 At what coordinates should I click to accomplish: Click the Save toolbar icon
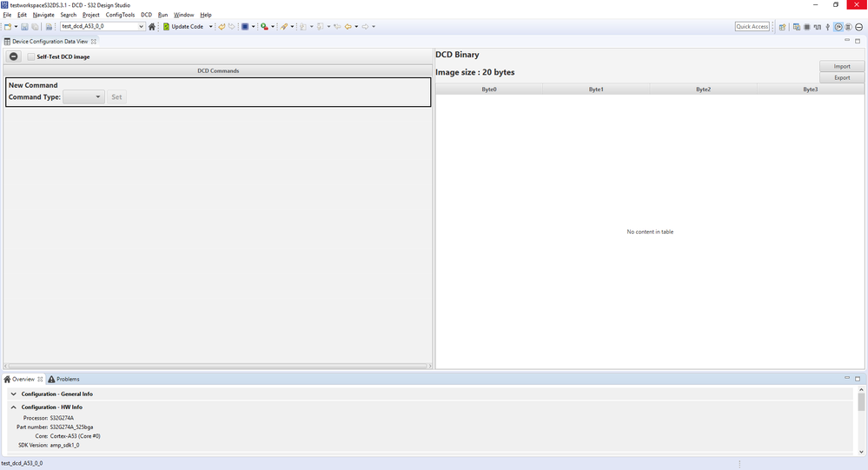pyautogui.click(x=24, y=27)
